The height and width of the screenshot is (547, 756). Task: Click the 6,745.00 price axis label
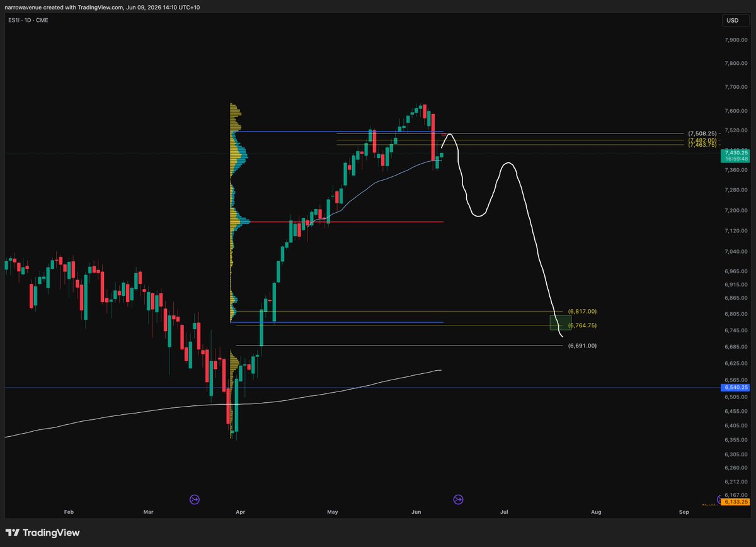(x=736, y=330)
